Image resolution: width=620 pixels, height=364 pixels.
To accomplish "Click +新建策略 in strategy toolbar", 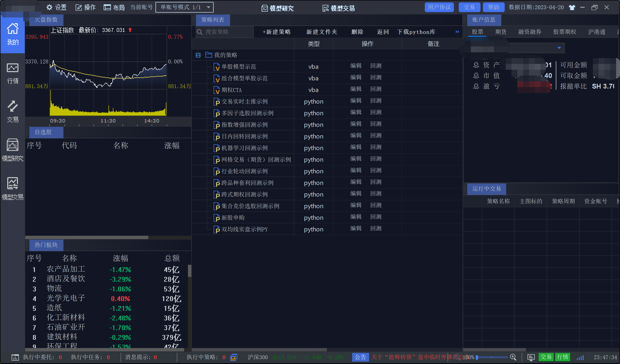I will [277, 32].
